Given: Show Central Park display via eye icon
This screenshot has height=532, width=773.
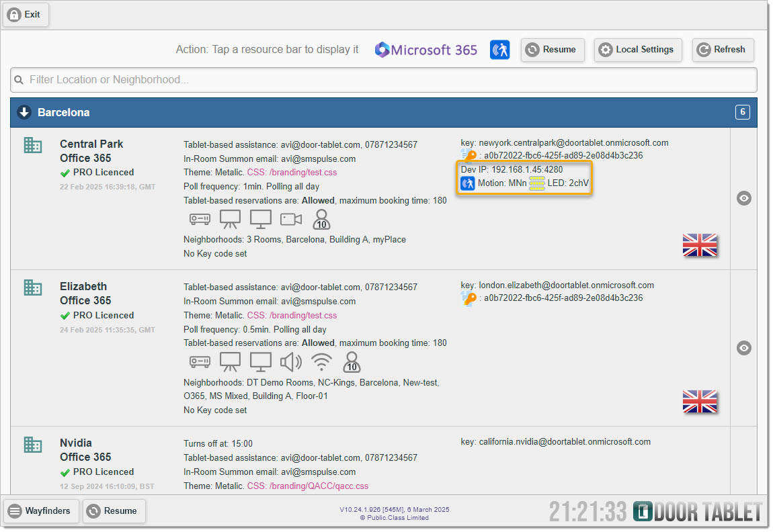Looking at the screenshot, I should 743,199.
